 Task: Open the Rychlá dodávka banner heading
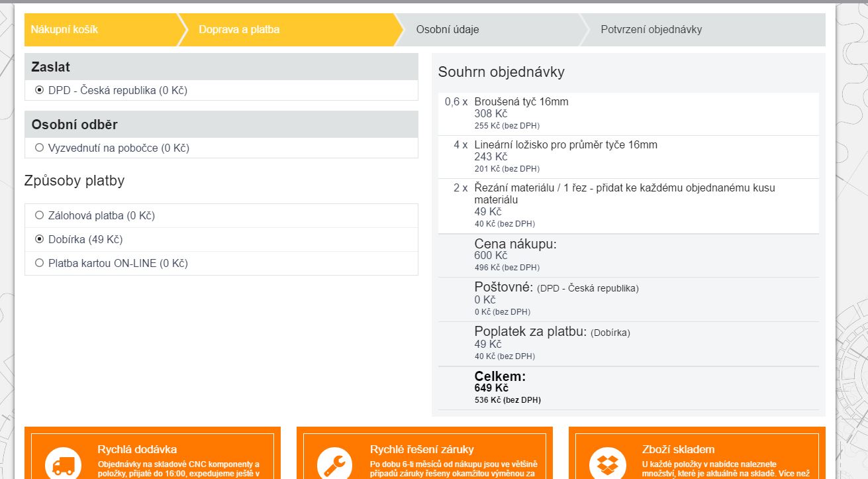137,449
